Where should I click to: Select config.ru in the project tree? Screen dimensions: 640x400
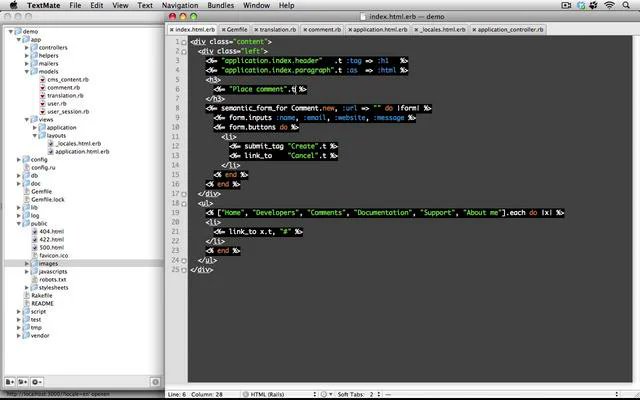click(x=43, y=168)
